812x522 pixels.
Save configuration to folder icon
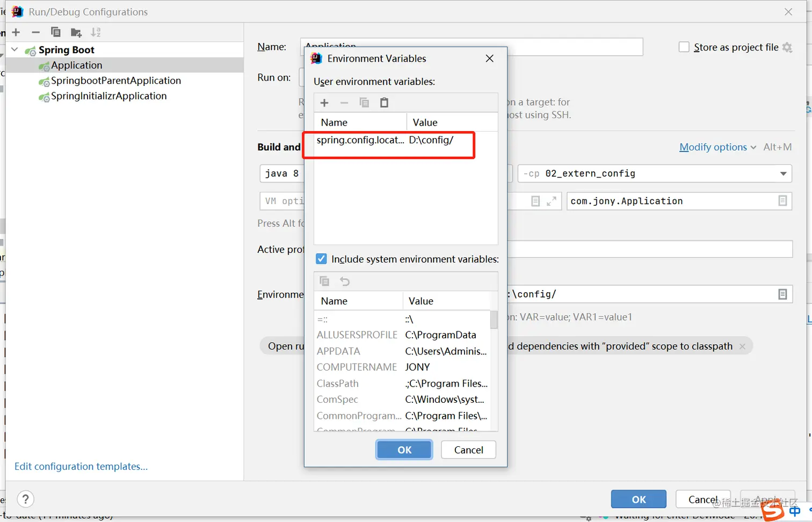click(76, 32)
